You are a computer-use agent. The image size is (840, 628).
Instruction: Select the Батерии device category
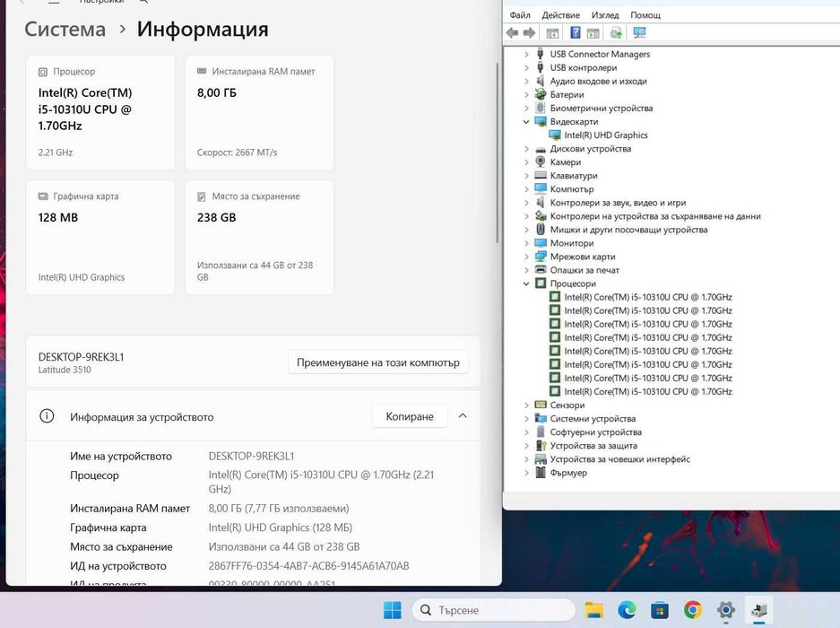pyautogui.click(x=567, y=94)
